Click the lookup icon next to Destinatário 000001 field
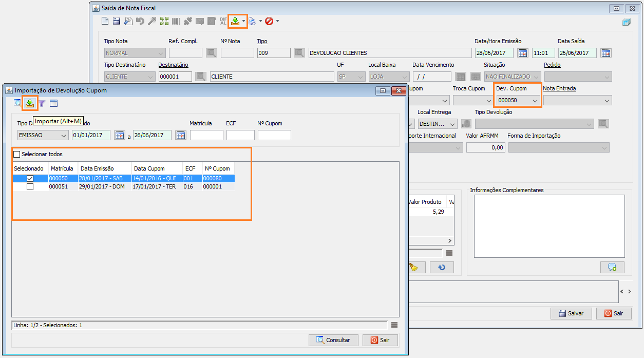Viewport: 644px width, 358px height. pos(201,77)
